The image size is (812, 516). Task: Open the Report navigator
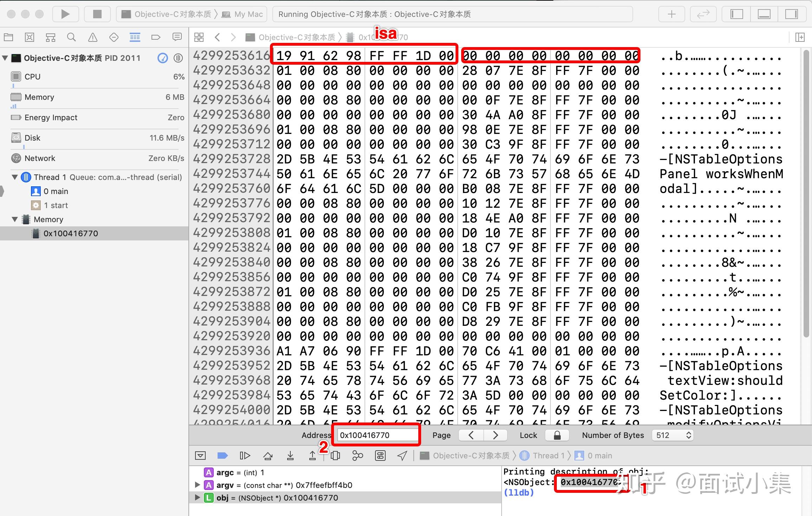(178, 37)
